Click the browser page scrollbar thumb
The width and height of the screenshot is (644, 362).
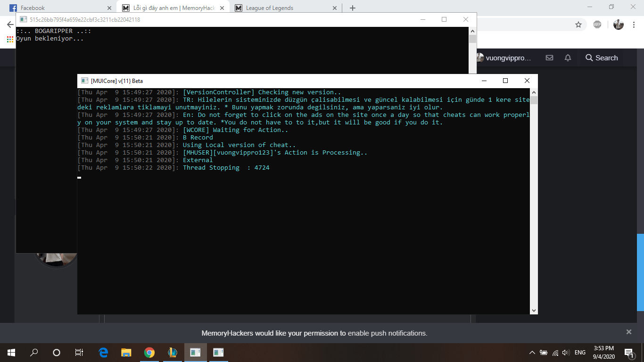coord(640,272)
